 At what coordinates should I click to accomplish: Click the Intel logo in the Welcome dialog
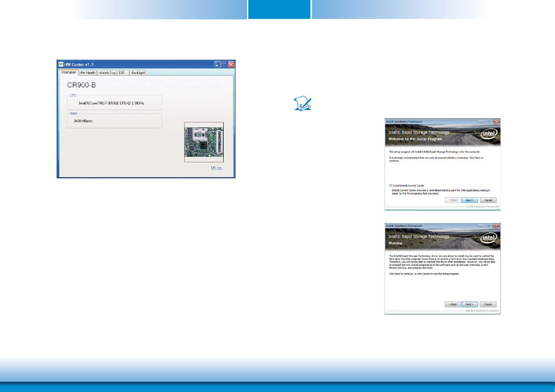tap(489, 134)
